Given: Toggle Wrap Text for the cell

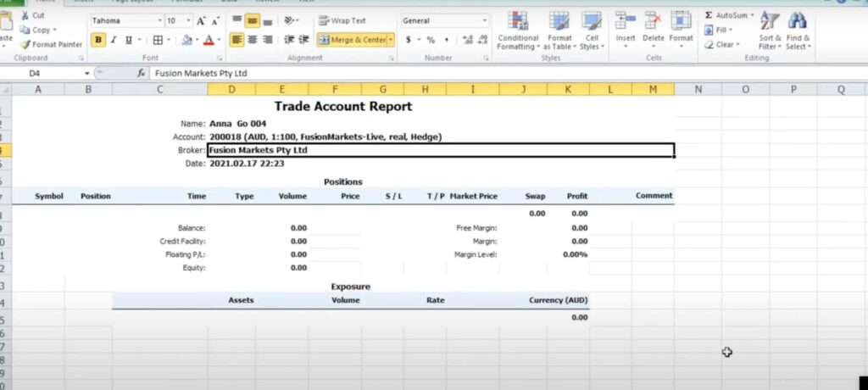Looking at the screenshot, I should (x=342, y=20).
